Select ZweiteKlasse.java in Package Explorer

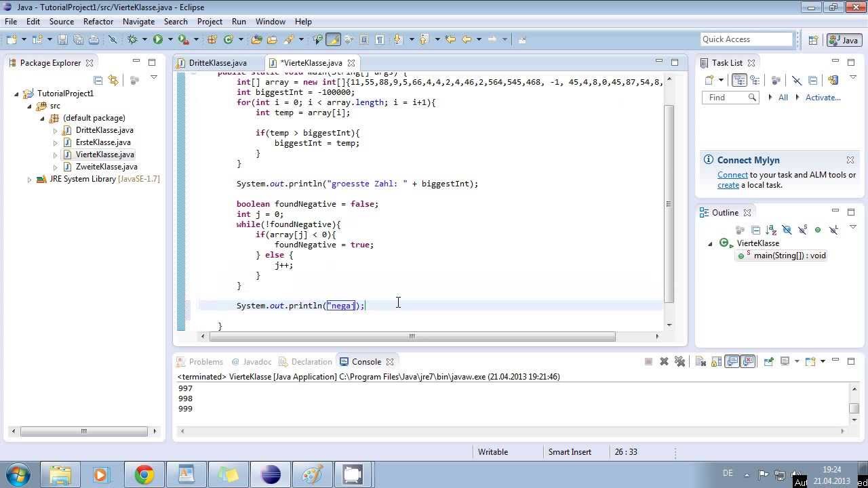106,167
